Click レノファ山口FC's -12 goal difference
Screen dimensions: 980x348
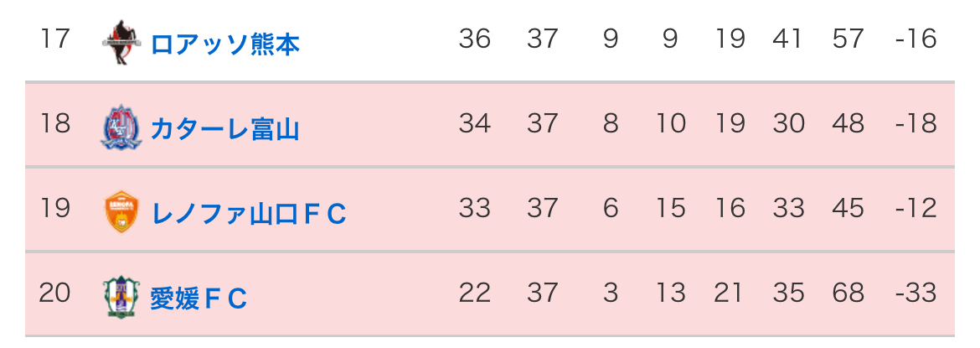click(x=916, y=209)
